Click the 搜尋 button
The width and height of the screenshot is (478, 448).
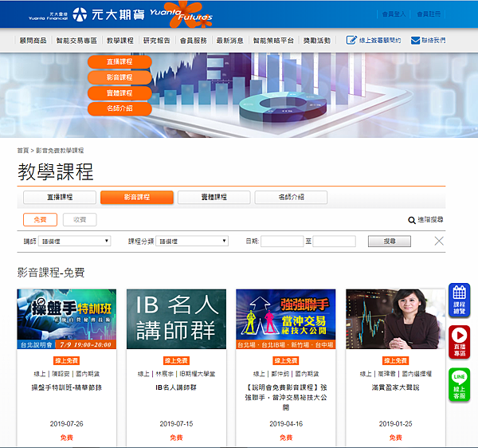point(390,241)
